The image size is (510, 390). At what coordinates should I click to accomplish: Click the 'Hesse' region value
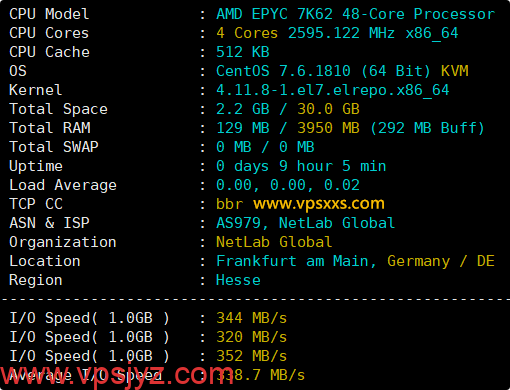click(238, 280)
